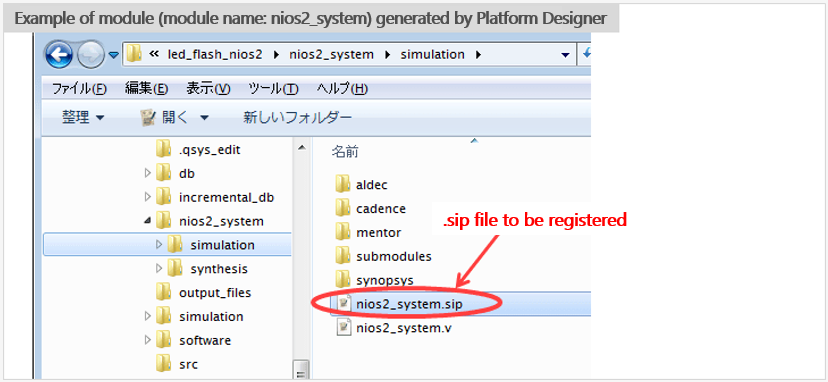Click the tree pane scroll-up arrow
Image resolution: width=828 pixels, height=382 pixels.
[x=302, y=147]
